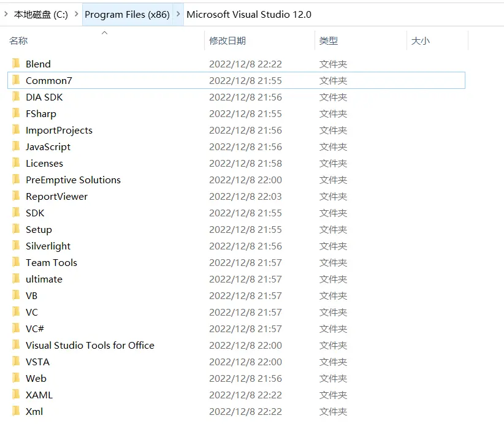Click the Team Tools folder icon
The width and height of the screenshot is (504, 429).
[x=16, y=262]
